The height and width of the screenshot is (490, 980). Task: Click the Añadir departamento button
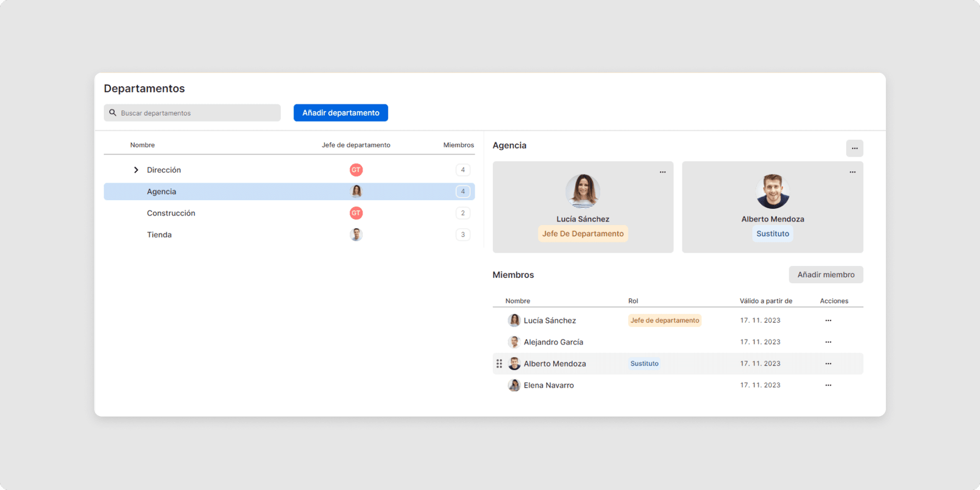tap(340, 113)
